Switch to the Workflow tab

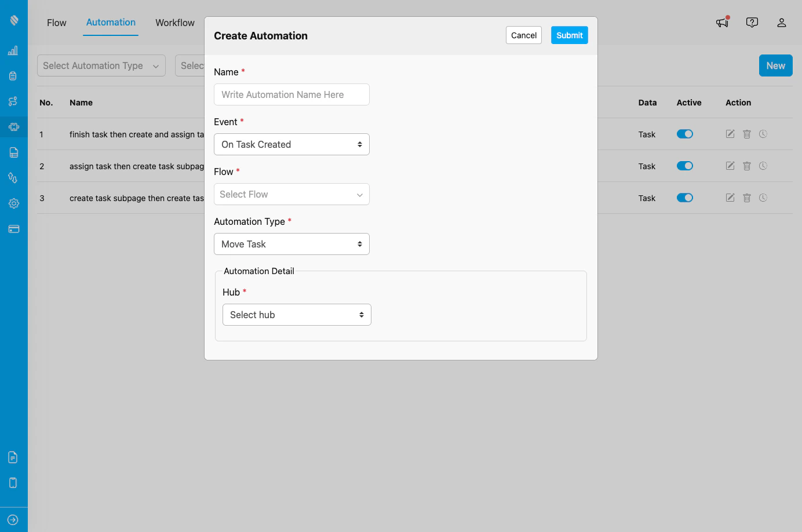(174, 23)
